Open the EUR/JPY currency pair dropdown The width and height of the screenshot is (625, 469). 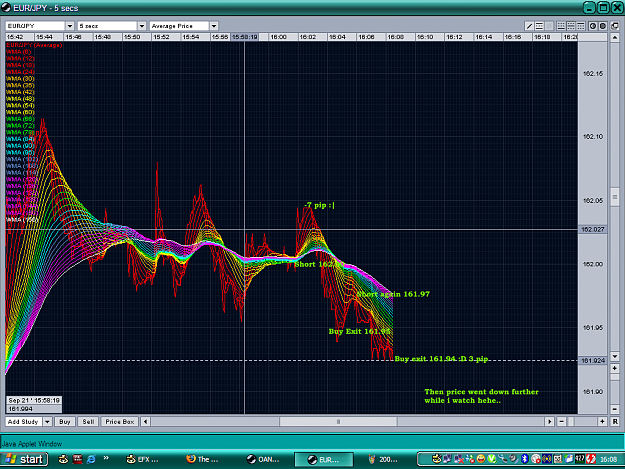point(70,26)
